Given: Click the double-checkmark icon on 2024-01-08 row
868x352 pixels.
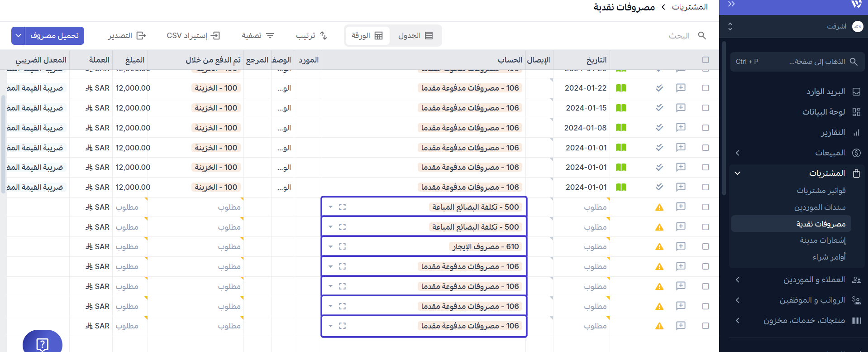Looking at the screenshot, I should click(659, 128).
